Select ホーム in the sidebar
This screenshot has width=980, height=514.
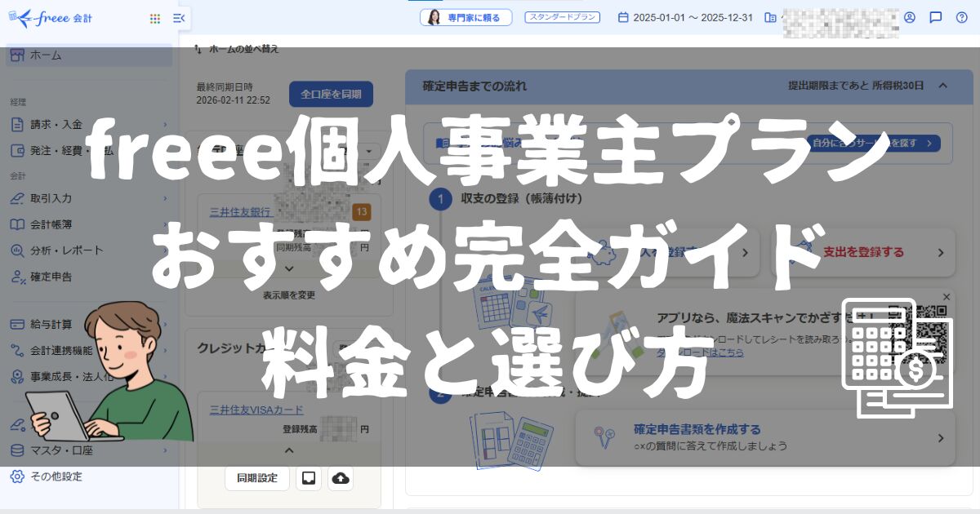click(x=46, y=55)
